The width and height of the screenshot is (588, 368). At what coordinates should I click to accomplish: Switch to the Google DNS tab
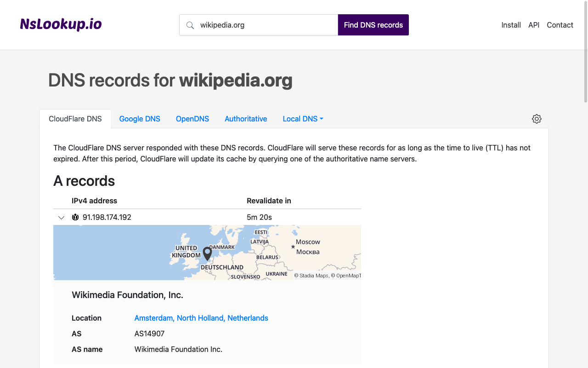(x=140, y=119)
